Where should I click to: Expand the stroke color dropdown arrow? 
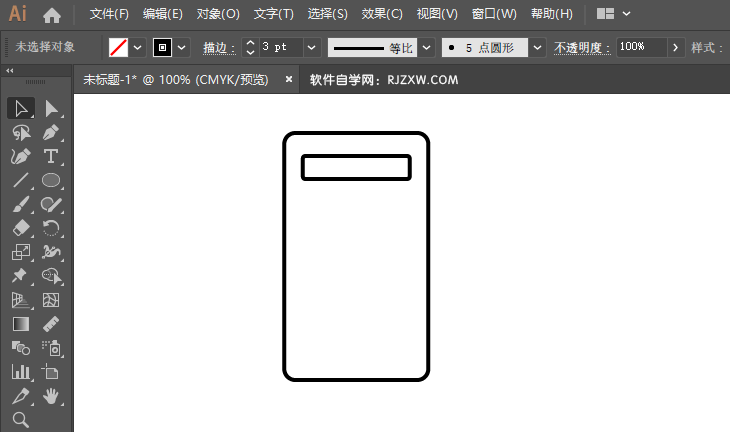click(182, 47)
